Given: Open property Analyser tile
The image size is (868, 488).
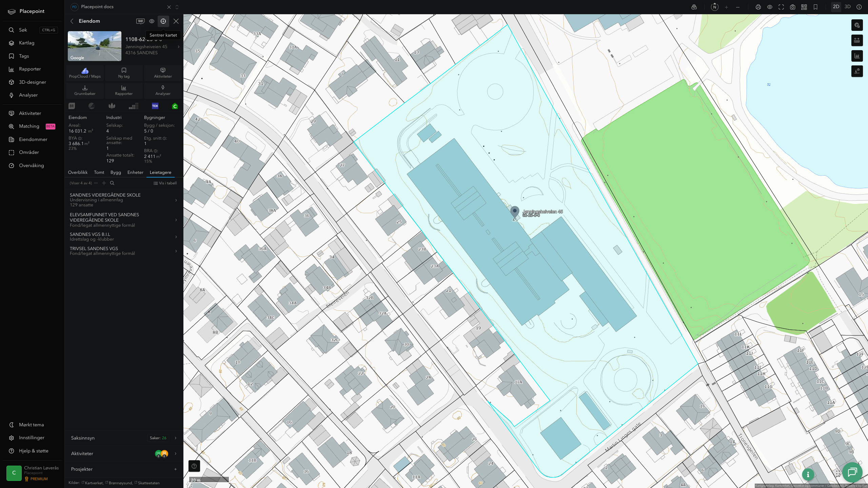Looking at the screenshot, I should pyautogui.click(x=163, y=90).
